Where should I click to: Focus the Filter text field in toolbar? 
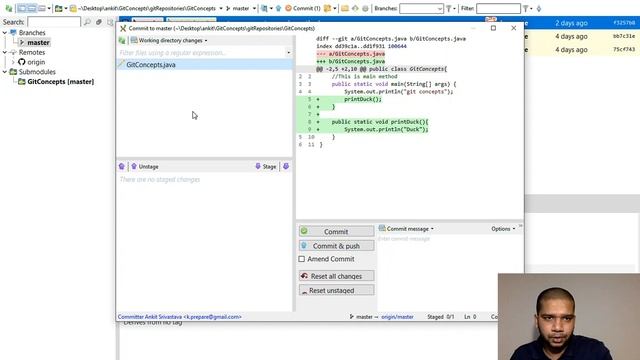pos(498,8)
